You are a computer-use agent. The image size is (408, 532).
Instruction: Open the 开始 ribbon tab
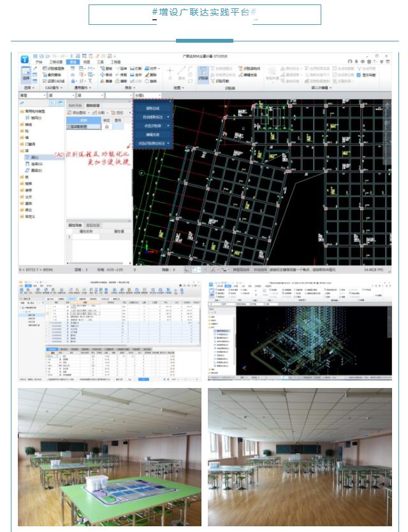point(39,62)
